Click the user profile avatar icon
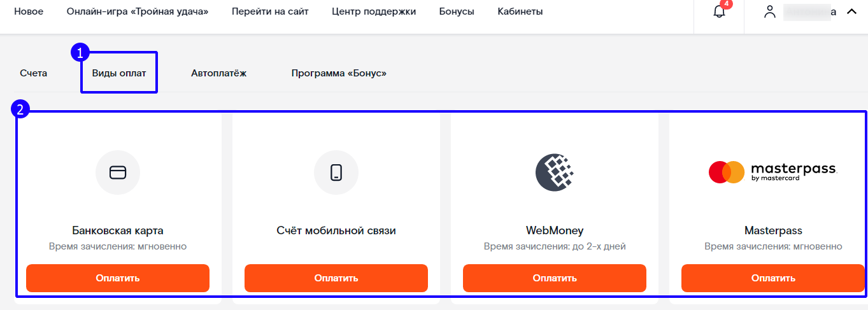Image resolution: width=868 pixels, height=310 pixels. pyautogui.click(x=770, y=11)
